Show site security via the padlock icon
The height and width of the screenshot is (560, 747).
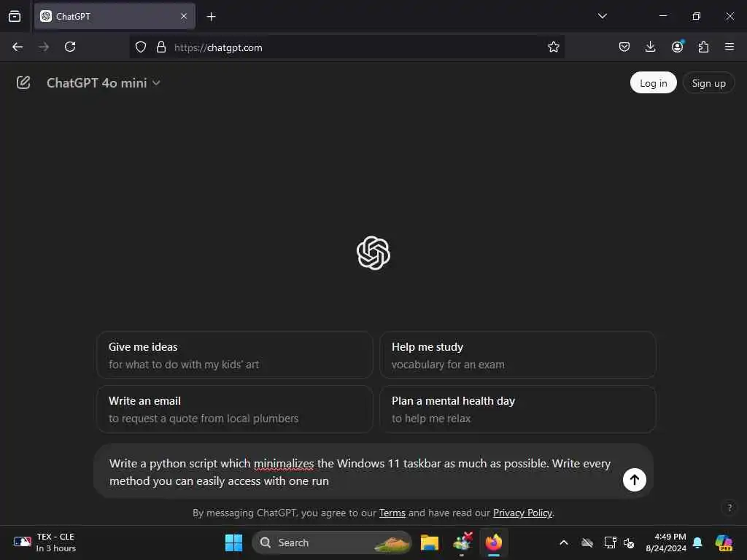(x=161, y=47)
